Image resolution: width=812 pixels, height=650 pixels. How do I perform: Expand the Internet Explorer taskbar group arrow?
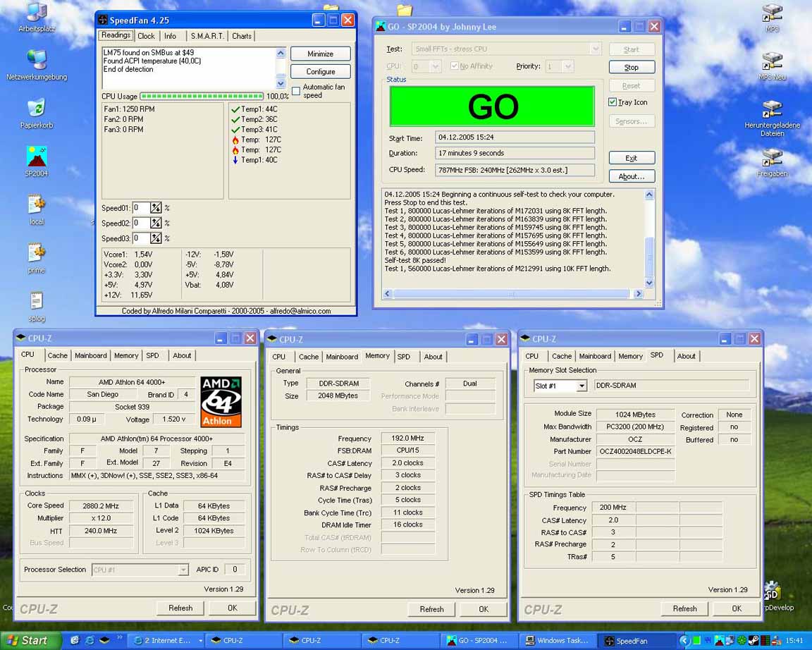(200, 641)
